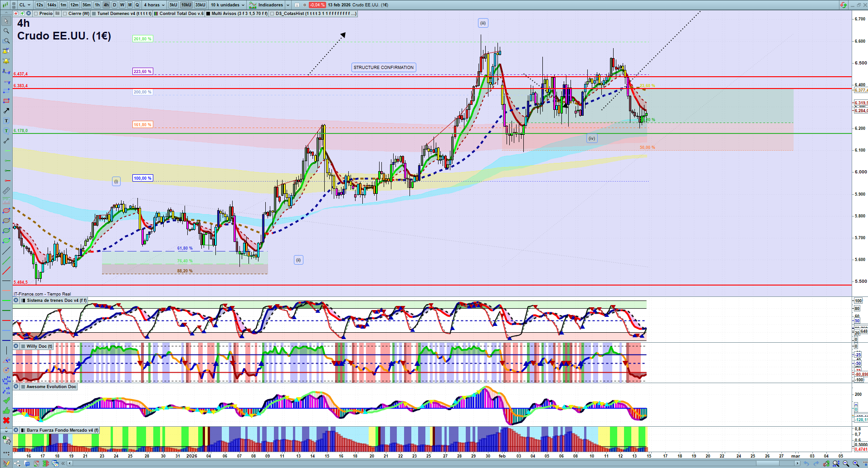This screenshot has height=468, width=868.
Task: Click the 100,00 % Fibonacci label
Action: [143, 178]
